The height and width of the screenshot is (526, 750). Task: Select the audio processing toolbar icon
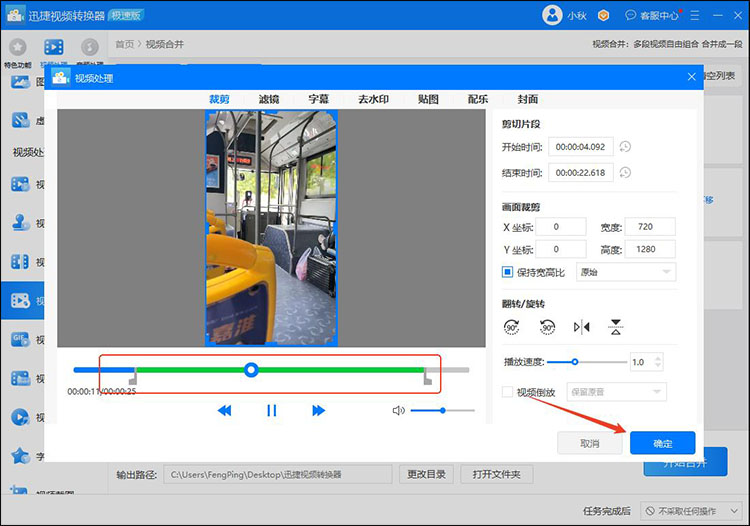[89, 47]
